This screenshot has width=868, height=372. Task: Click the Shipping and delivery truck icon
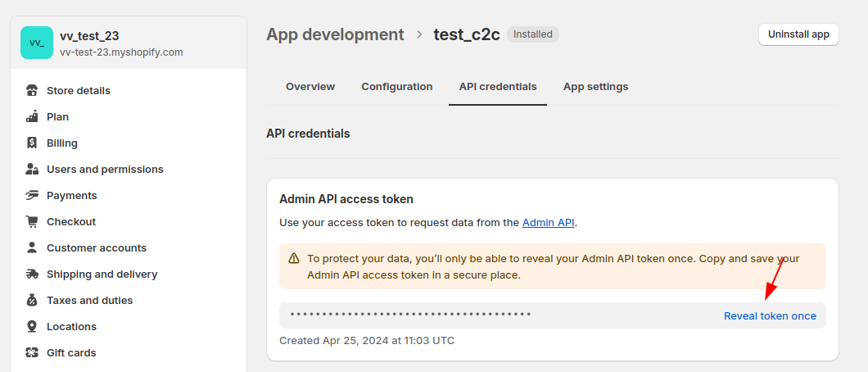[x=32, y=274]
